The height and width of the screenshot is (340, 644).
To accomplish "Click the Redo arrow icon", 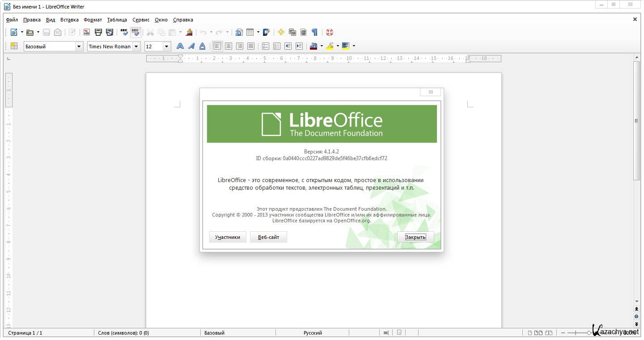I will tap(219, 32).
